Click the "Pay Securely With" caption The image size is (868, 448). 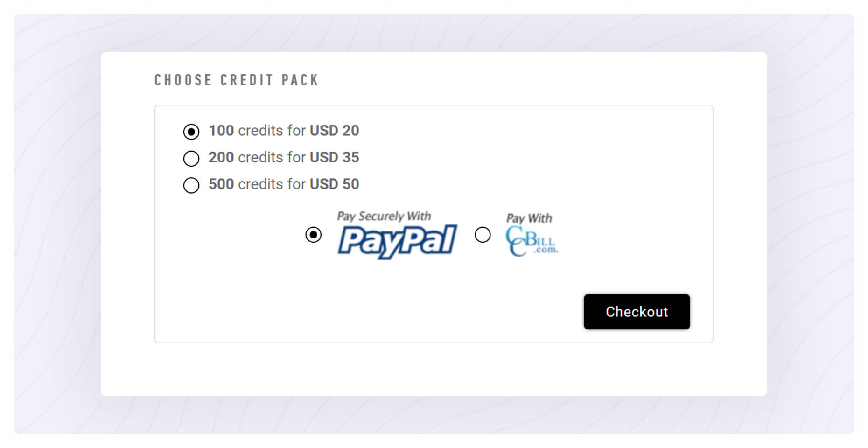(384, 216)
